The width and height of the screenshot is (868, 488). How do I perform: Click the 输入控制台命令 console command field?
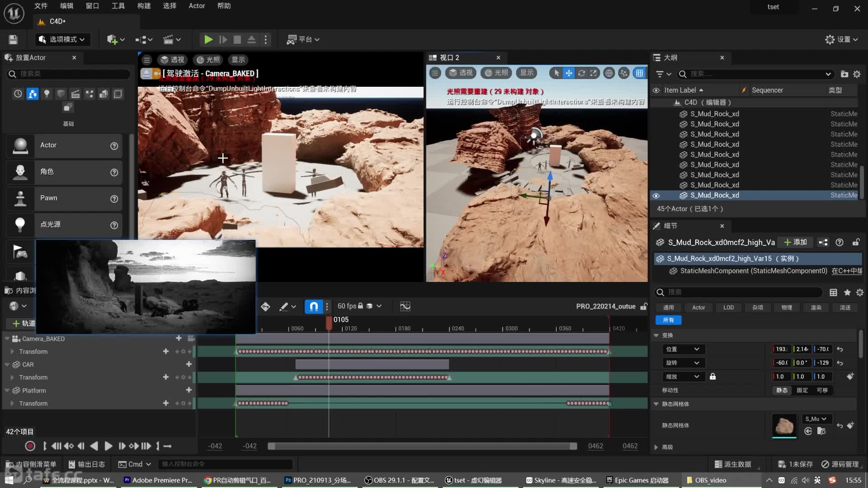click(x=225, y=464)
